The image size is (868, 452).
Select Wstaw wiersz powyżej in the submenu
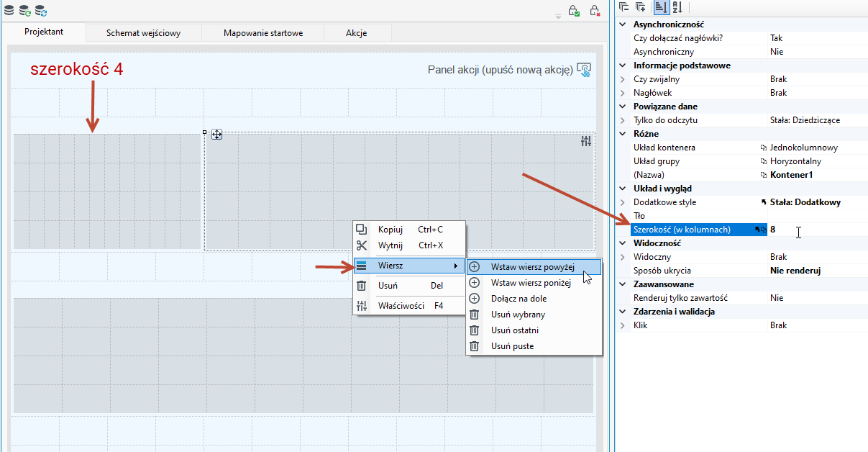pyautogui.click(x=534, y=267)
